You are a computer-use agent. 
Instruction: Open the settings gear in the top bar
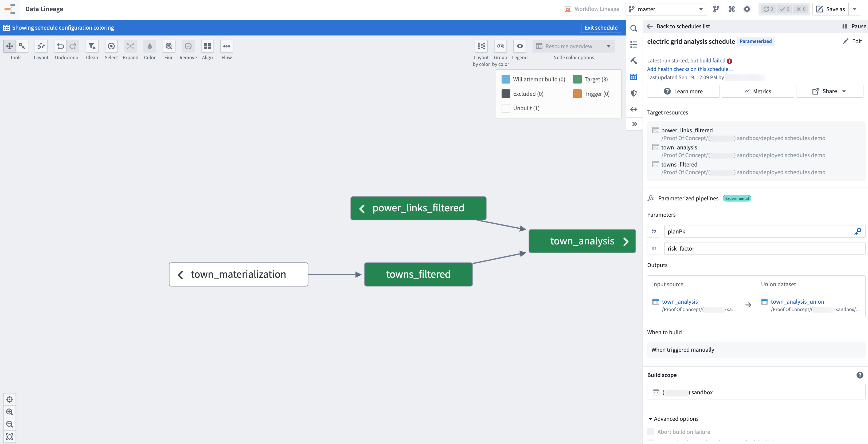tap(746, 9)
